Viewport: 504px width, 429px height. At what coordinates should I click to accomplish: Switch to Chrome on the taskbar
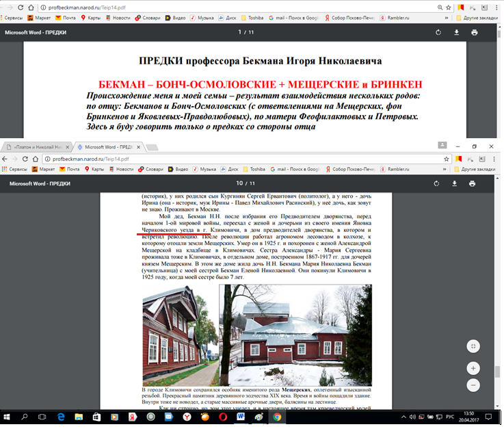tap(277, 417)
